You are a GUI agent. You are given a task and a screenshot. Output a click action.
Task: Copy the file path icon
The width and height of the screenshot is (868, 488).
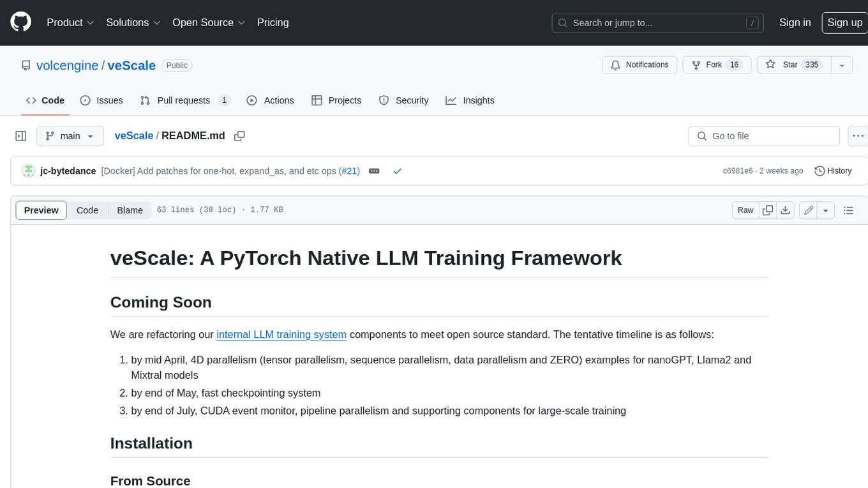pyautogui.click(x=239, y=136)
